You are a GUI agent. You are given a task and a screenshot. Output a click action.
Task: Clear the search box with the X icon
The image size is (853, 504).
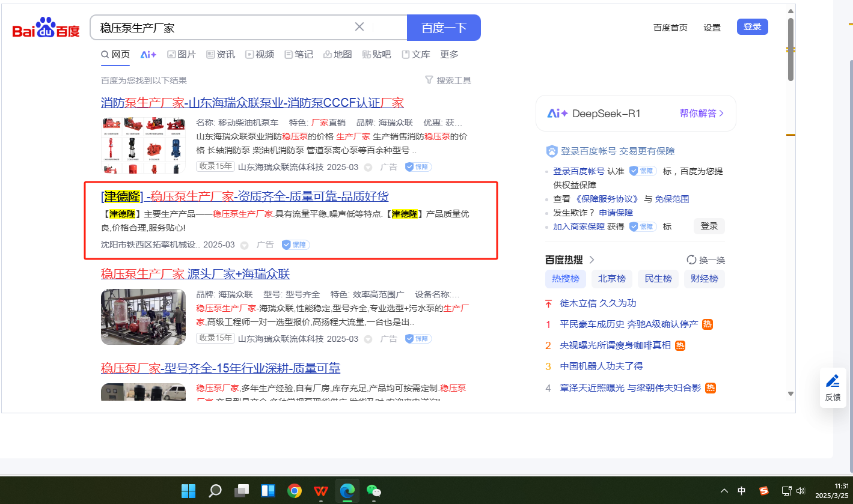tap(359, 27)
